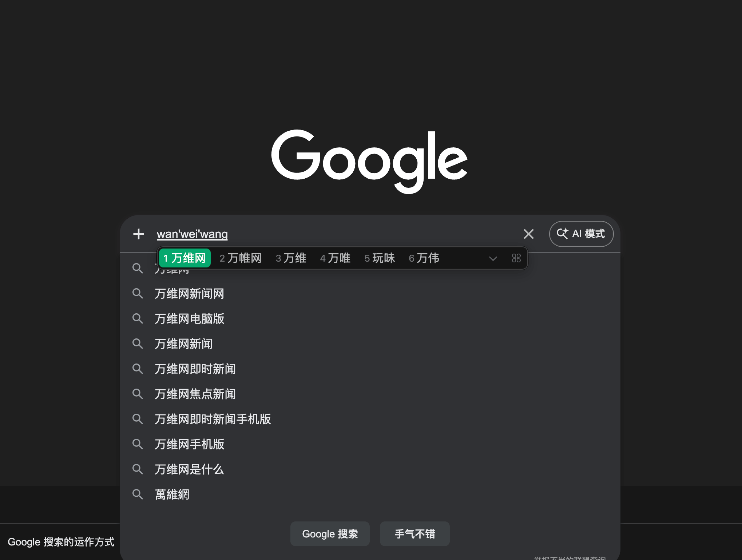Open Google 搜索的运作方式 link
Viewport: 742px width, 560px height.
(x=61, y=542)
